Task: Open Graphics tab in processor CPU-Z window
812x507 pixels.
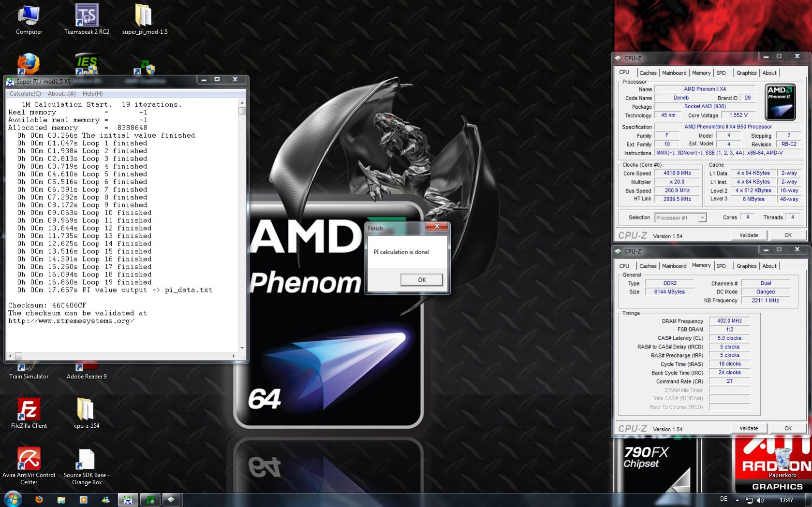Action: coord(746,73)
